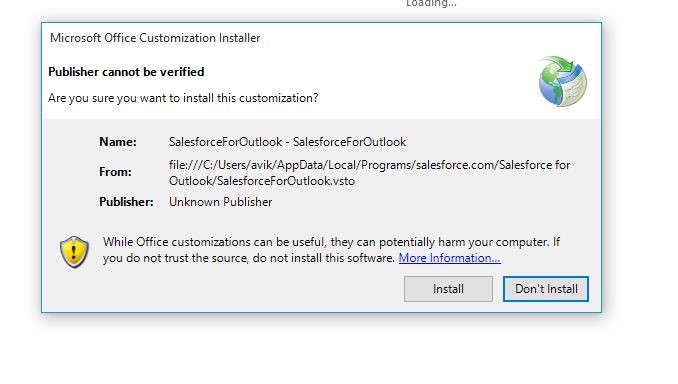The image size is (678, 384).
Task: Click the Install button
Action: pos(448,289)
